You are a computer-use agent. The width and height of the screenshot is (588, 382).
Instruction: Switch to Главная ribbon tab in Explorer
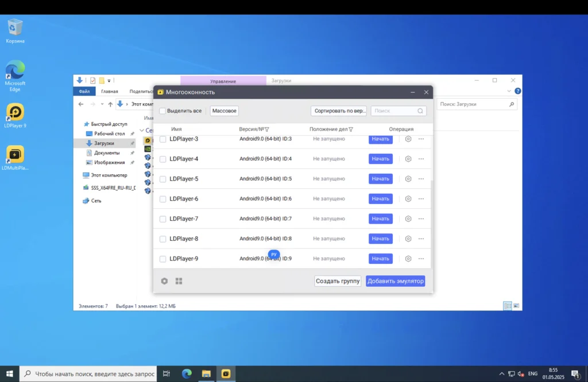pos(110,91)
